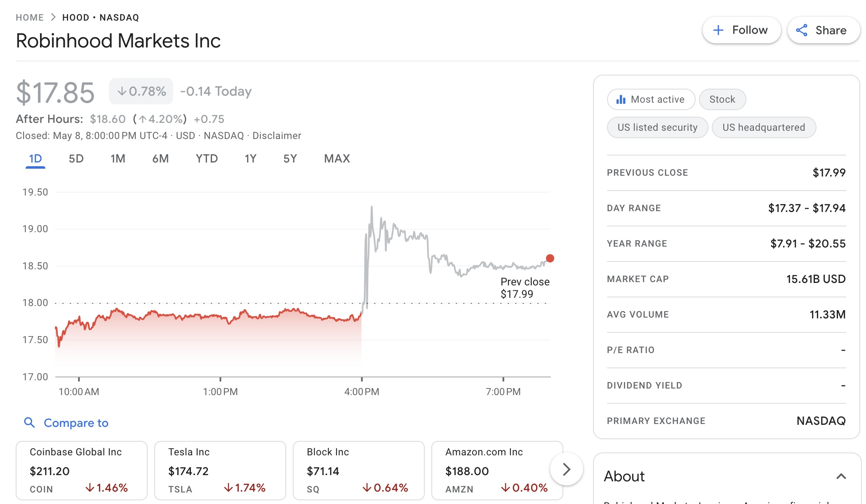Click the Prev close $17.99 chart label
This screenshot has width=866, height=504.
525,288
